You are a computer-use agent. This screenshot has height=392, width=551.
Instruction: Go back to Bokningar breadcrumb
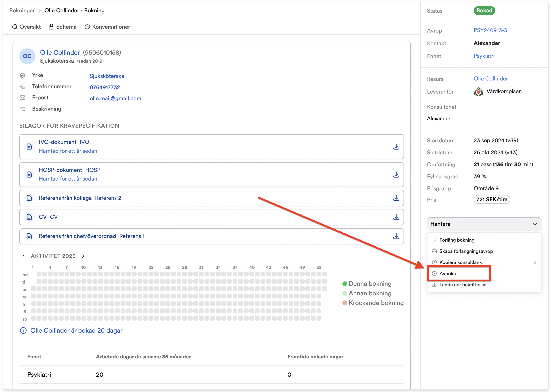22,10
